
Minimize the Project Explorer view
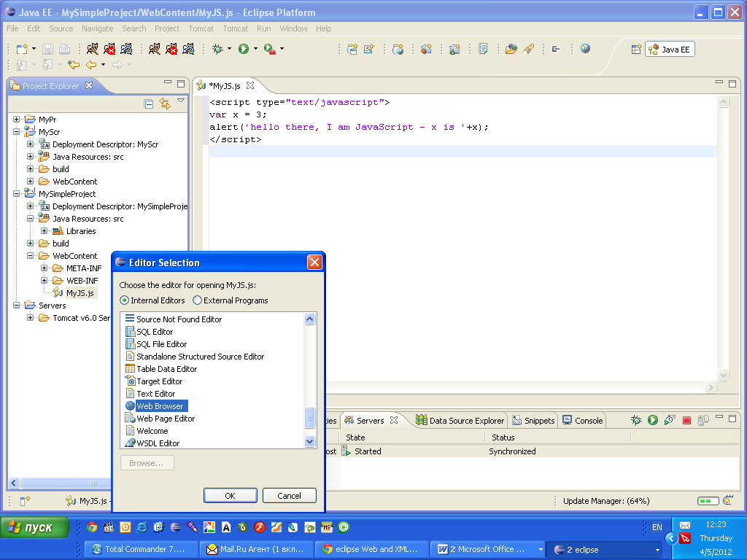(x=168, y=83)
